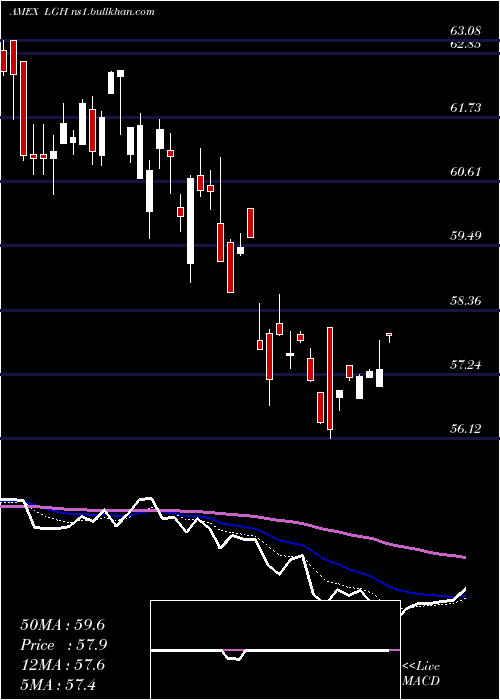
Task: Select the 59.49 price level label
Action: pyautogui.click(x=465, y=235)
